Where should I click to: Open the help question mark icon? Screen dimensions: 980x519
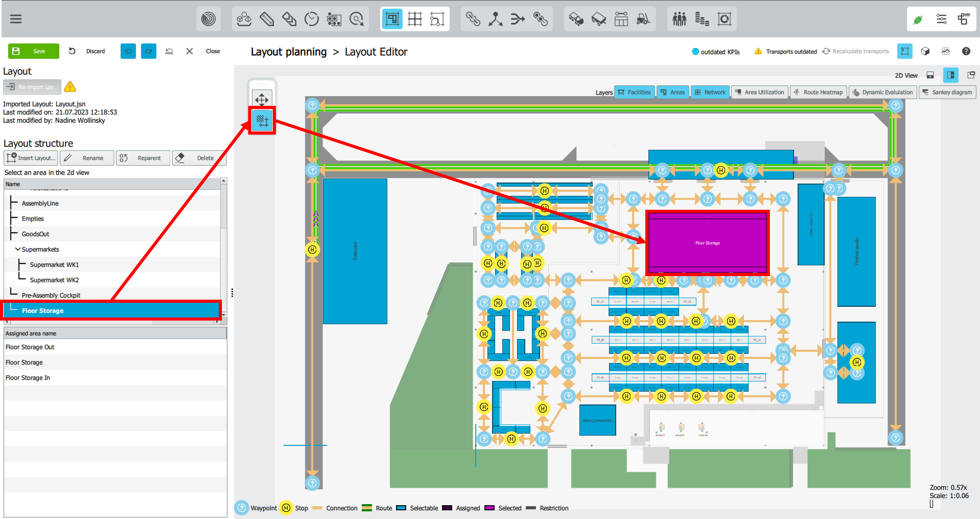coord(966,51)
